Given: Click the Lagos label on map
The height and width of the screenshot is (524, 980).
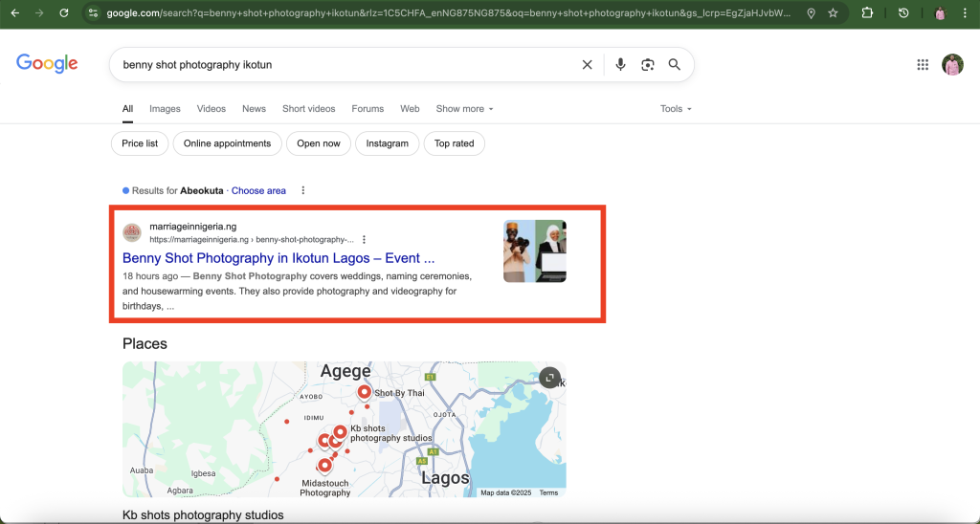Looking at the screenshot, I should click(x=445, y=478).
